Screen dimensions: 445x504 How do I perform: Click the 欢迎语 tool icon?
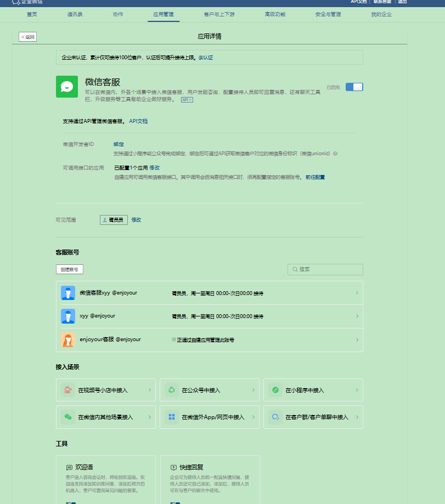click(x=69, y=467)
